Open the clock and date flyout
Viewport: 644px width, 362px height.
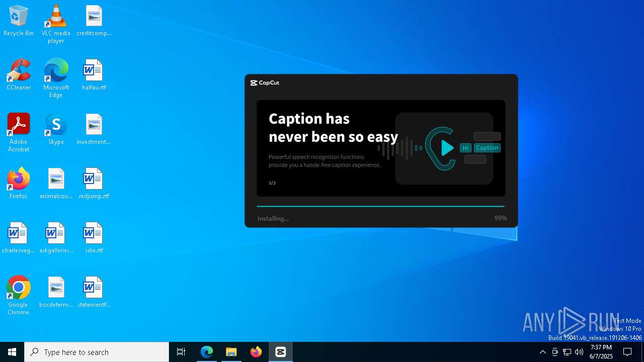601,352
